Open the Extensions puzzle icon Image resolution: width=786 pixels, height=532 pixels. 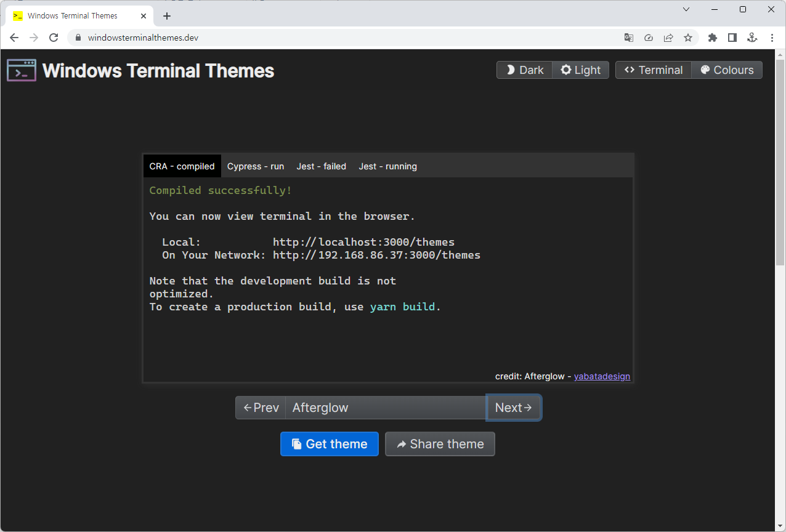(x=713, y=38)
